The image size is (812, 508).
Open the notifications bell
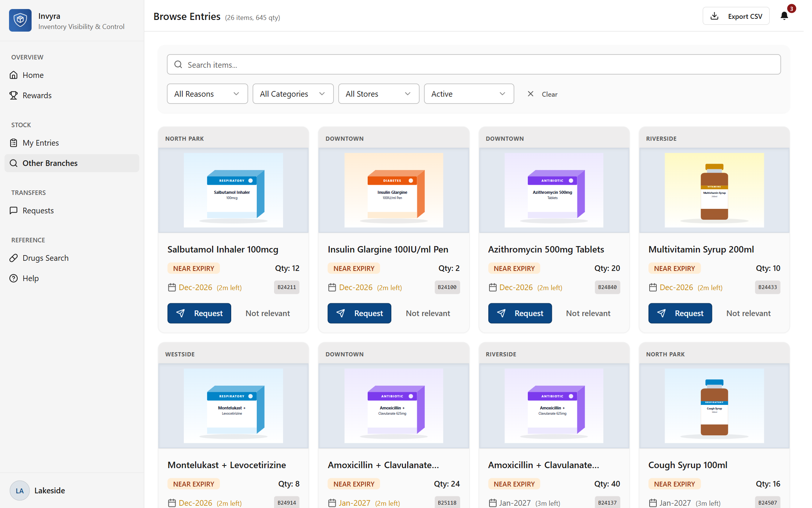(784, 16)
